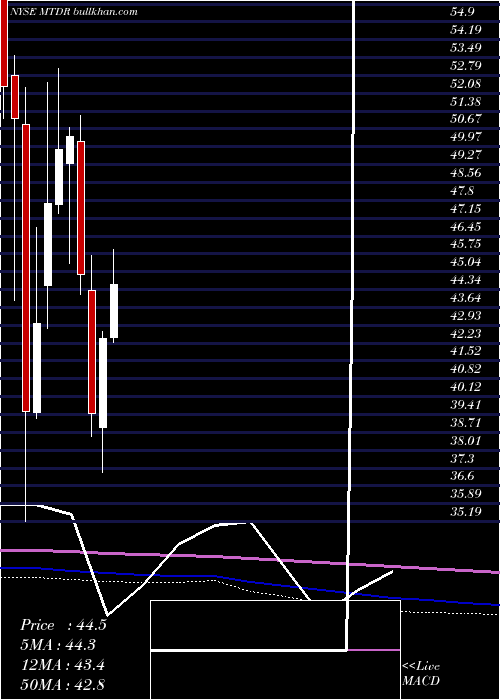500x700 pixels.
Task: Click the 45.04 price axis label
Action: pyautogui.click(x=466, y=262)
